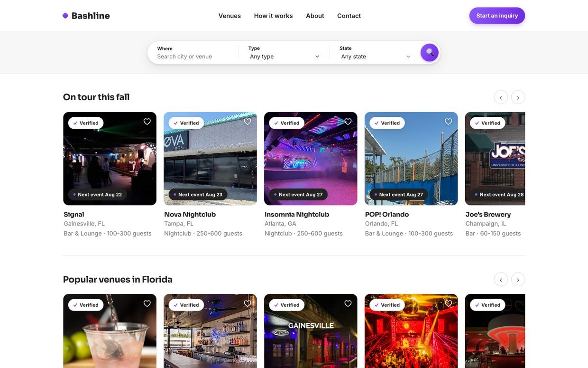Click Verified badge on POP! Orlando card
The width and height of the screenshot is (588, 368).
[387, 123]
